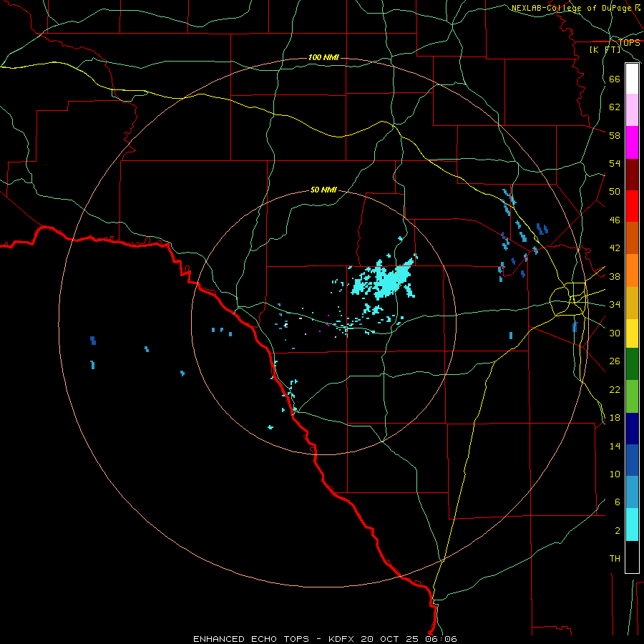Click the '22' legend value
The image size is (644, 644).
pyautogui.click(x=615, y=389)
